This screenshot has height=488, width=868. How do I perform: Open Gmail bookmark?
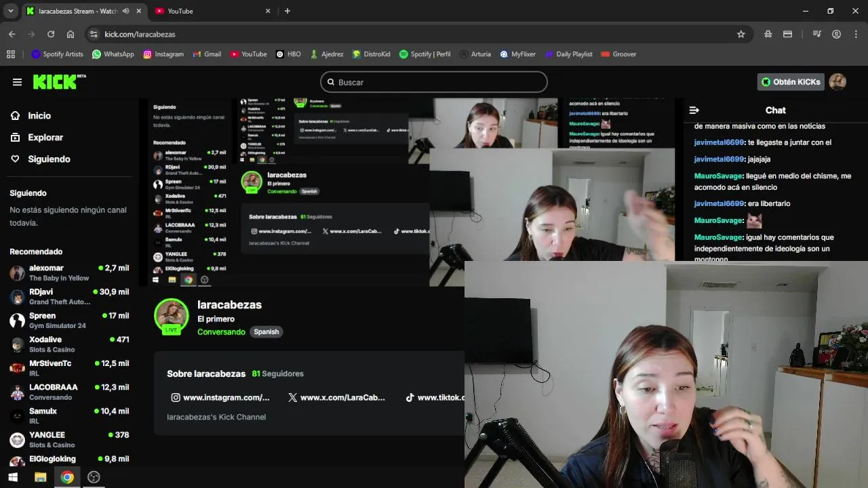point(207,54)
